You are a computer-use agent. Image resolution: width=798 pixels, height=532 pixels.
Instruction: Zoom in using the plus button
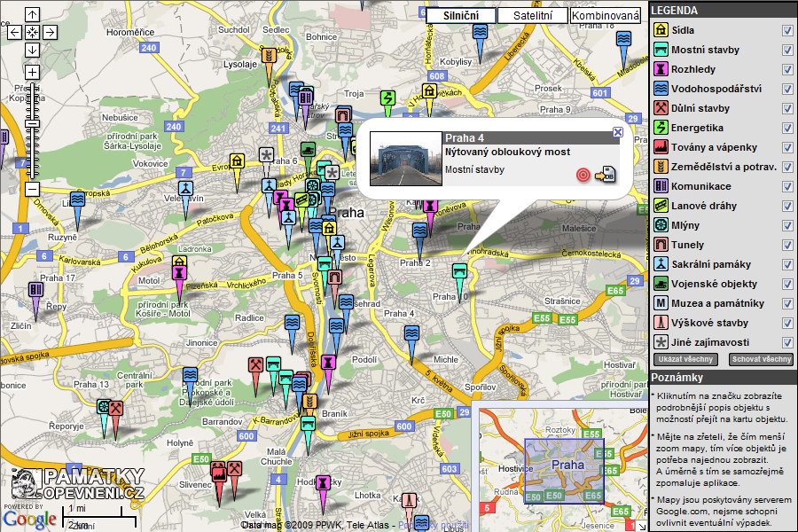tap(32, 72)
